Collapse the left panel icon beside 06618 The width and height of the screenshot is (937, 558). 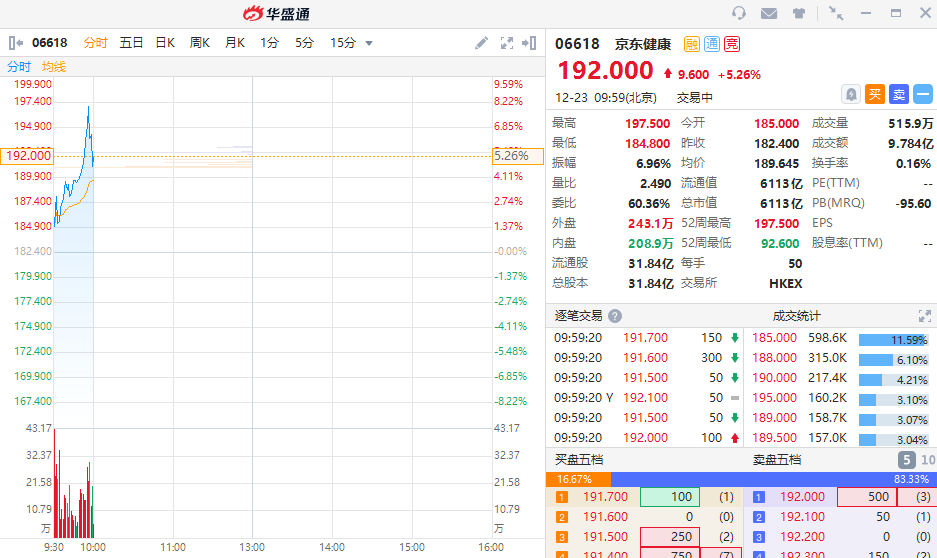point(16,43)
